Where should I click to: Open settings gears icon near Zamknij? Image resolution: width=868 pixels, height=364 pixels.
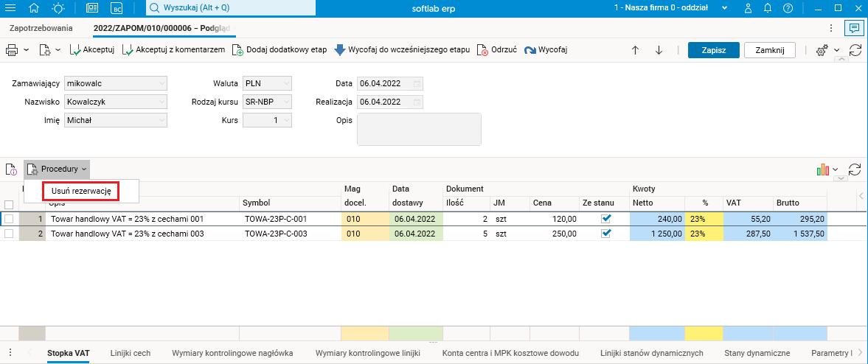point(822,50)
